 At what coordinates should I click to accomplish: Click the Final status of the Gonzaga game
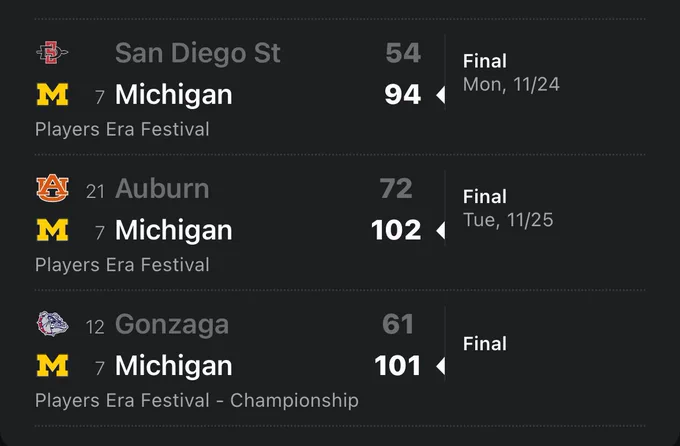pos(484,344)
